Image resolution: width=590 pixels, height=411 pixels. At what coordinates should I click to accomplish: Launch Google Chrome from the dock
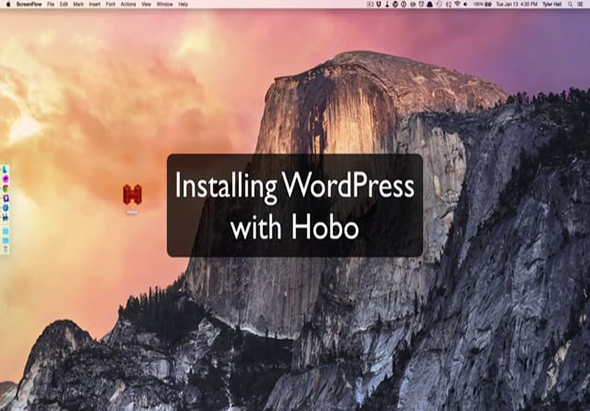coord(5,189)
